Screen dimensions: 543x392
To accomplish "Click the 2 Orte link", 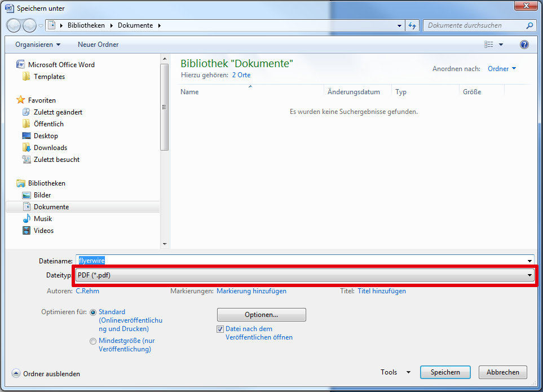I will 241,75.
